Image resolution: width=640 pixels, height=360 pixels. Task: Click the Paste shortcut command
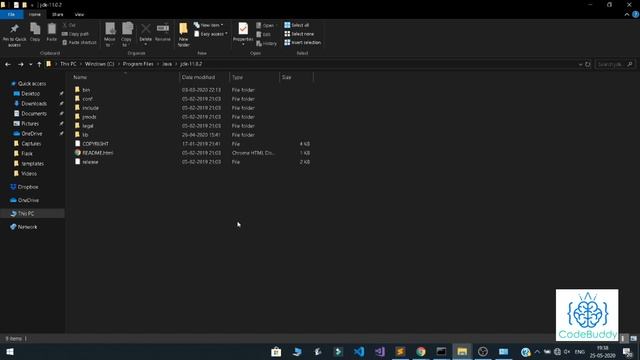coord(79,42)
